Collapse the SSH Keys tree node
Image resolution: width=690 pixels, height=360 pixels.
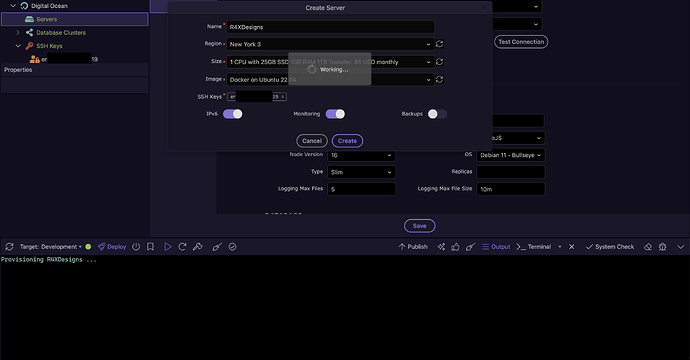[18, 46]
